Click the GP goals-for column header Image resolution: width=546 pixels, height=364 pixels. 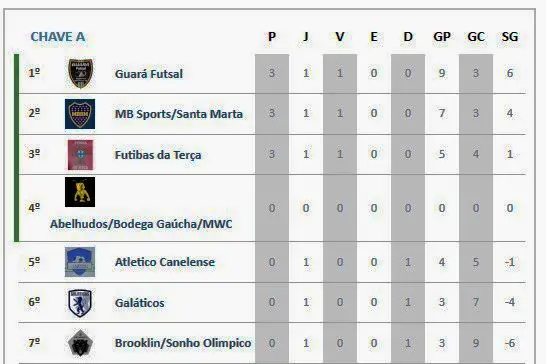pyautogui.click(x=442, y=37)
